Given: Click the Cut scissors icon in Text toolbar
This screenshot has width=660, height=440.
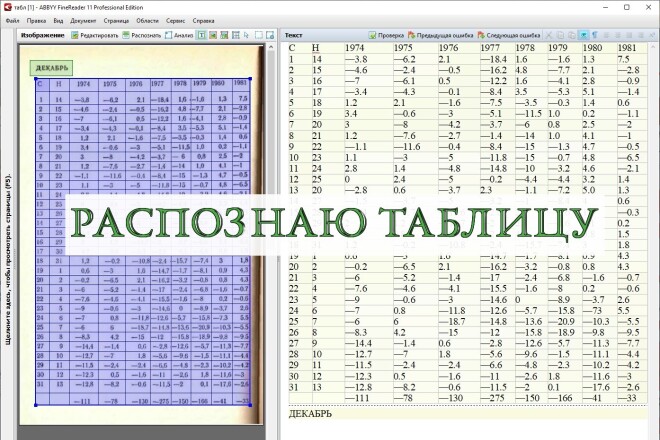Looking at the screenshot, I should click(x=549, y=35).
